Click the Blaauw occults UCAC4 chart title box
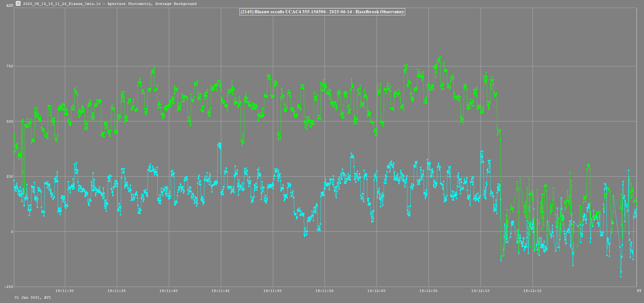The width and height of the screenshot is (644, 303). (x=322, y=12)
